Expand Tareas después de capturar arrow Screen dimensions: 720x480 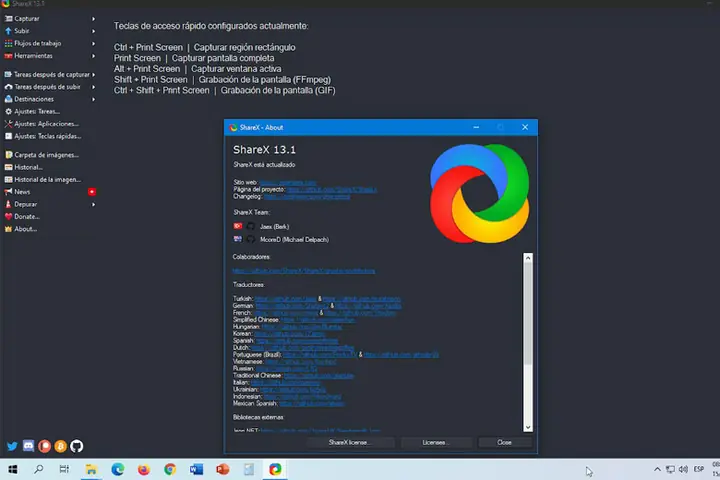click(x=94, y=74)
